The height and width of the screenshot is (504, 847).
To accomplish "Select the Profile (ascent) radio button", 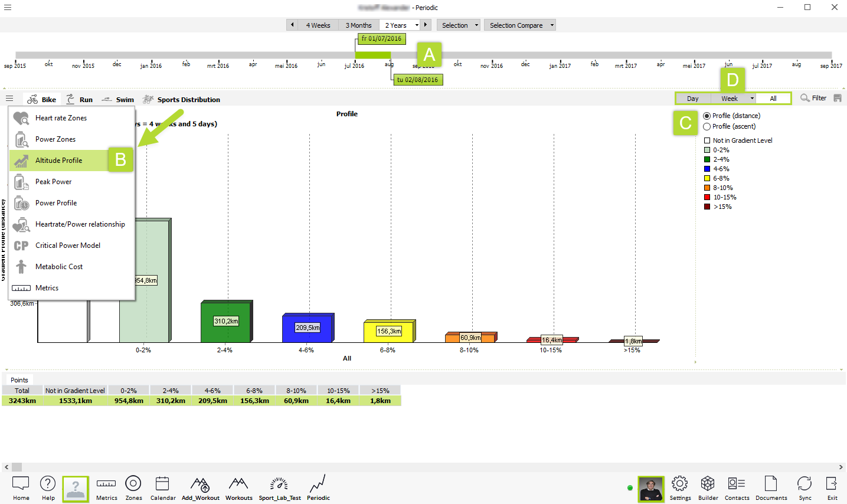I will coord(707,126).
